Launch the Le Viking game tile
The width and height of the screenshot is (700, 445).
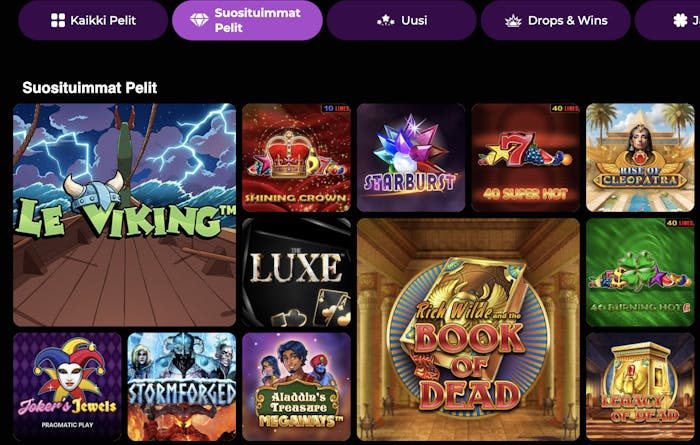pos(125,215)
